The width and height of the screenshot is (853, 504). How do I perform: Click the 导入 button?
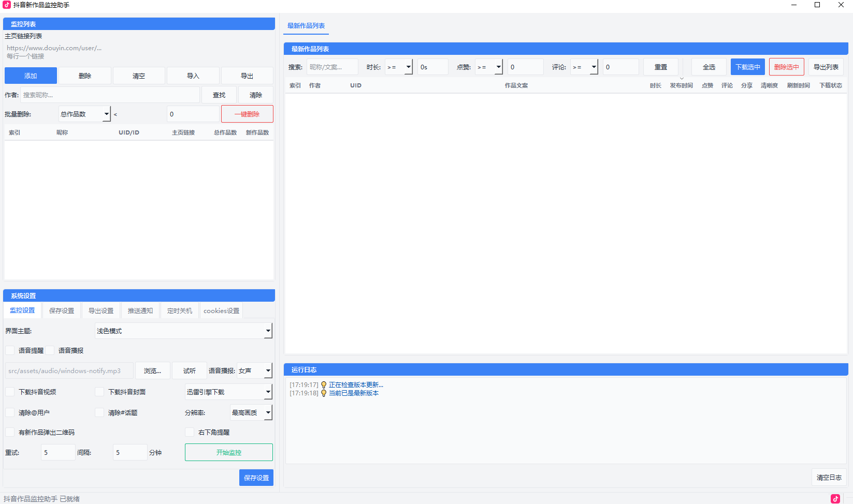pos(193,76)
